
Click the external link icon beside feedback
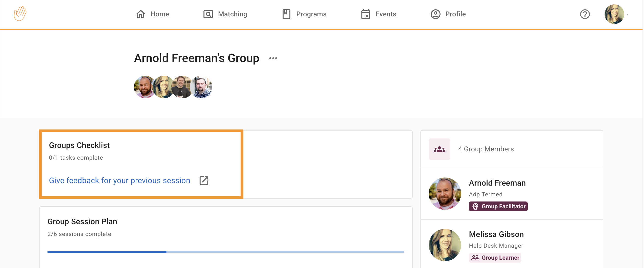point(204,180)
